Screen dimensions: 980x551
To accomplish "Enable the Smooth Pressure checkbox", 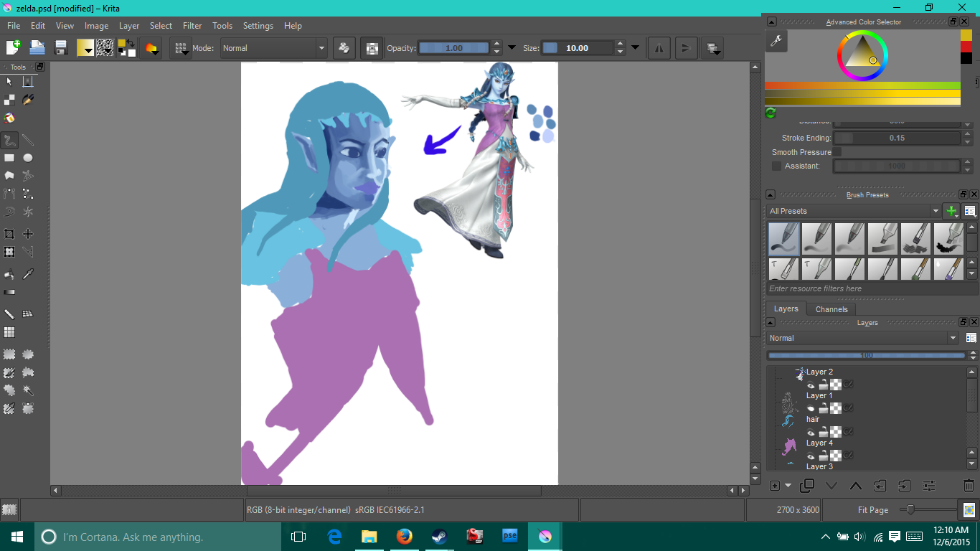I will click(x=837, y=152).
